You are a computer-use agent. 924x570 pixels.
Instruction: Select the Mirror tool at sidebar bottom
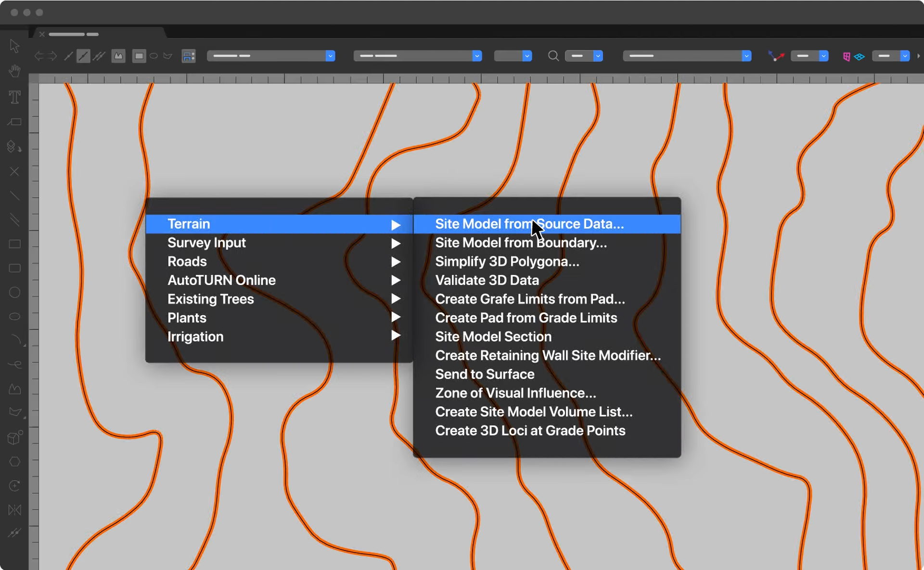(14, 510)
